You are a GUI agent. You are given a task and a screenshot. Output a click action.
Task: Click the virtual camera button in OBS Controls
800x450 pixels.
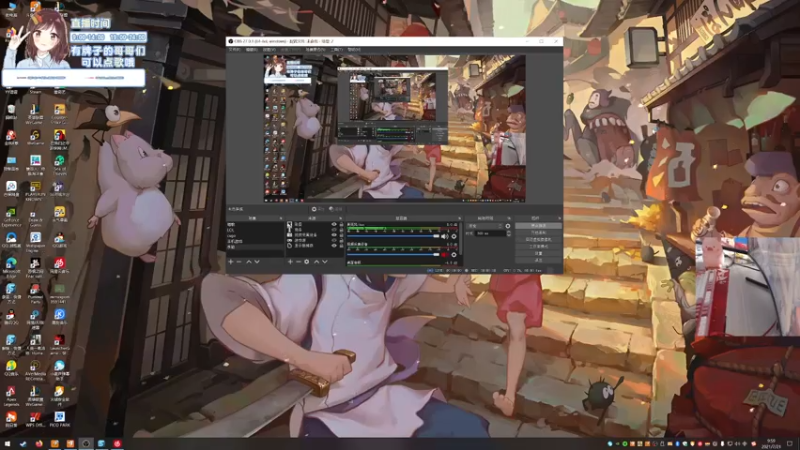click(x=538, y=239)
